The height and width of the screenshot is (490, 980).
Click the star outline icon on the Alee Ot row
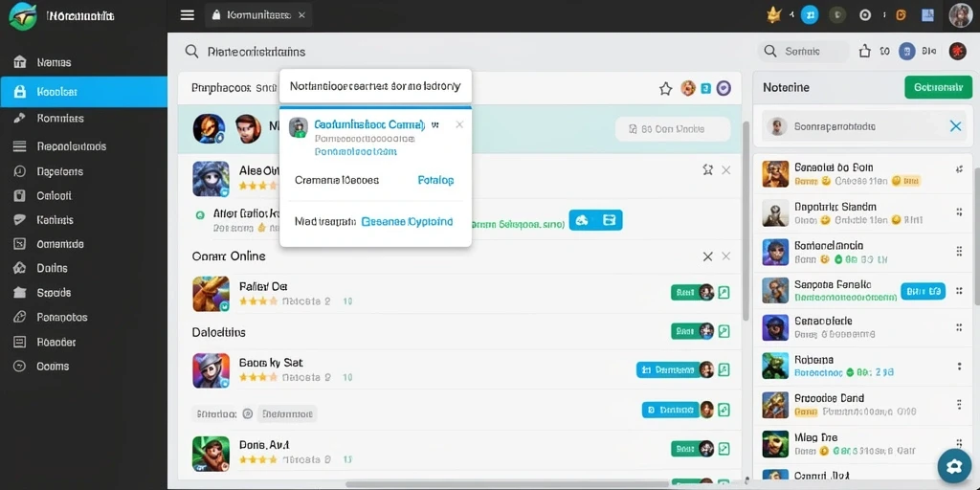pos(707,169)
